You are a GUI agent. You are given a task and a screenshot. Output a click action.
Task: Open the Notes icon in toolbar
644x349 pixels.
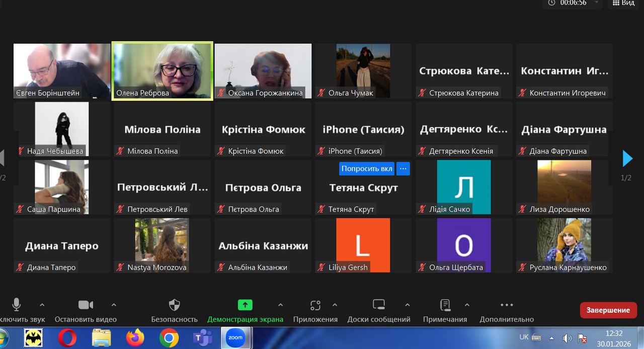pos(445,305)
